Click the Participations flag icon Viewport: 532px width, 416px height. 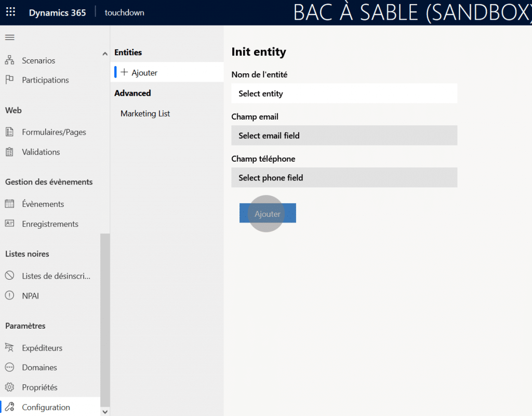pos(9,80)
